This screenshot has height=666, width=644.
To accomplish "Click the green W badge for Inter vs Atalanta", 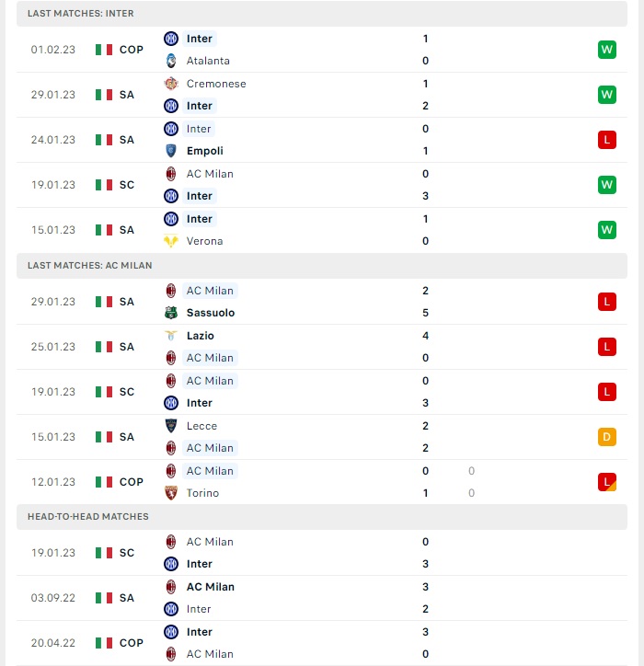I will pyautogui.click(x=606, y=50).
